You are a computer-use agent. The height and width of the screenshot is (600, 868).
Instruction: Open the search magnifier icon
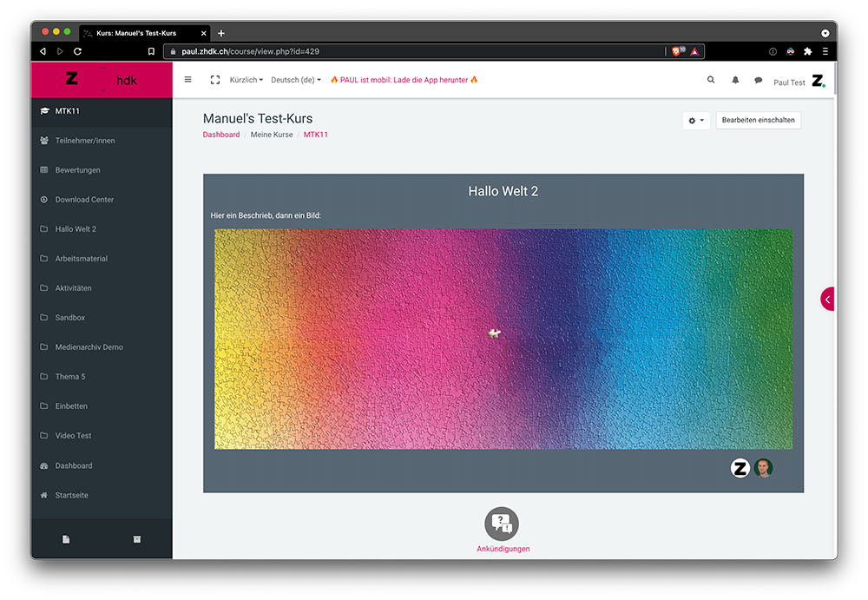[711, 80]
